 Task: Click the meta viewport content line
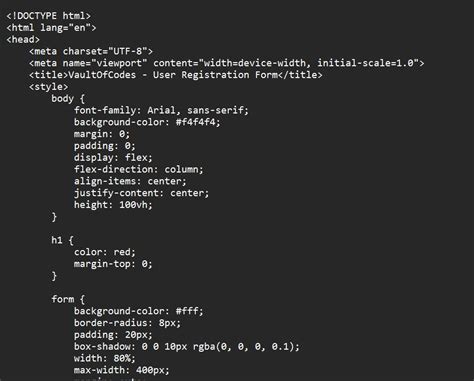(x=226, y=63)
